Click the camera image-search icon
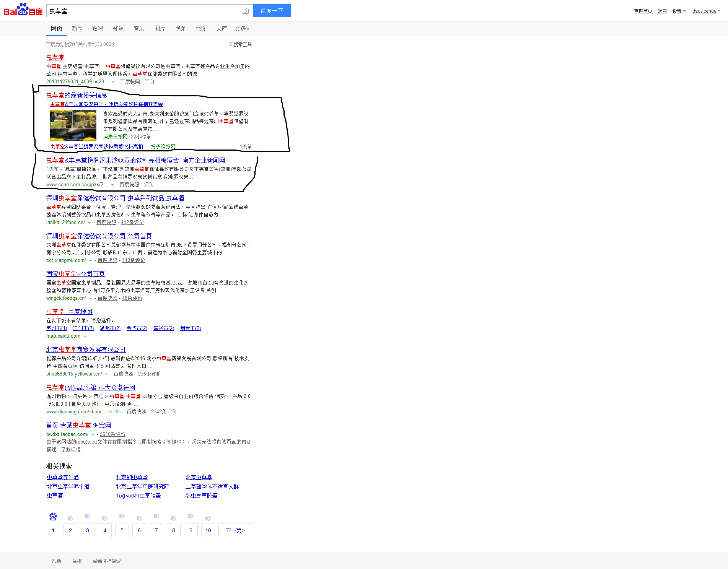This screenshot has width=728, height=569. 245,11
